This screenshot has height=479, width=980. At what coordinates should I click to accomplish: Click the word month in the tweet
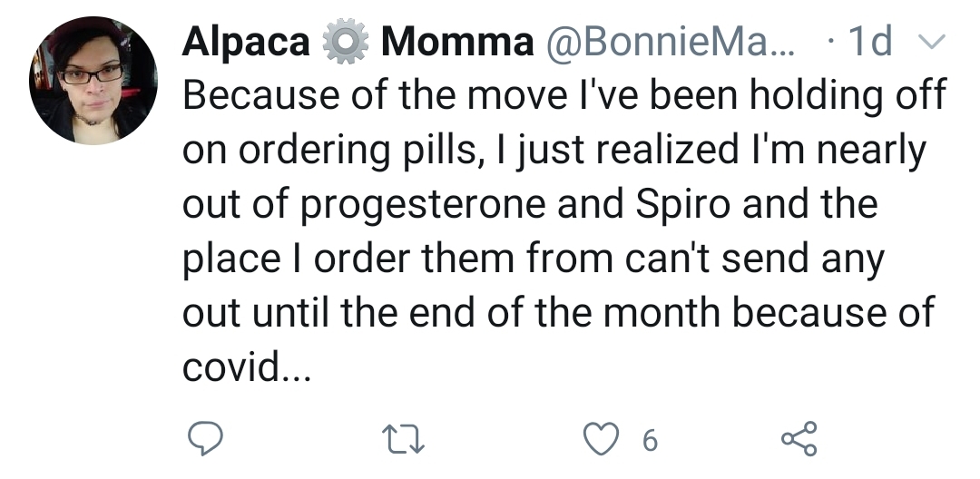(661, 312)
